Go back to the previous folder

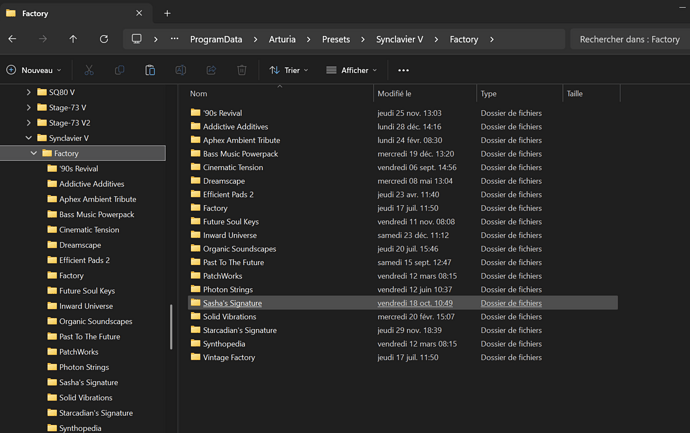point(12,39)
